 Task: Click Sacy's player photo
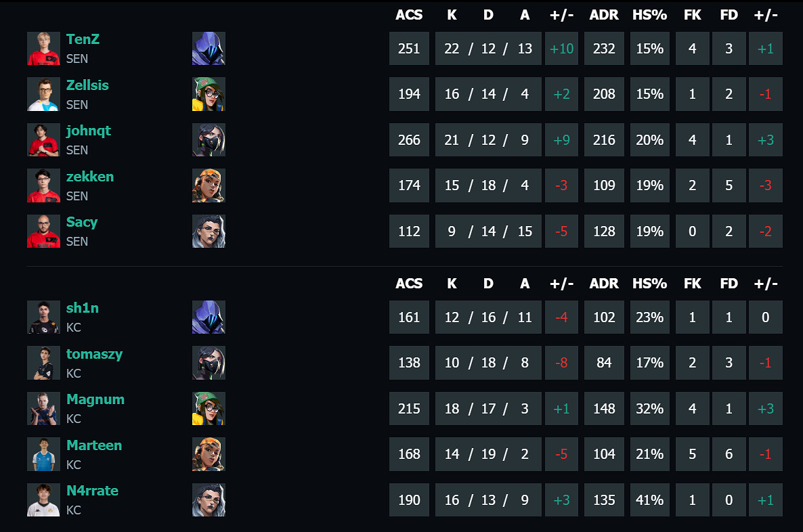(x=44, y=231)
